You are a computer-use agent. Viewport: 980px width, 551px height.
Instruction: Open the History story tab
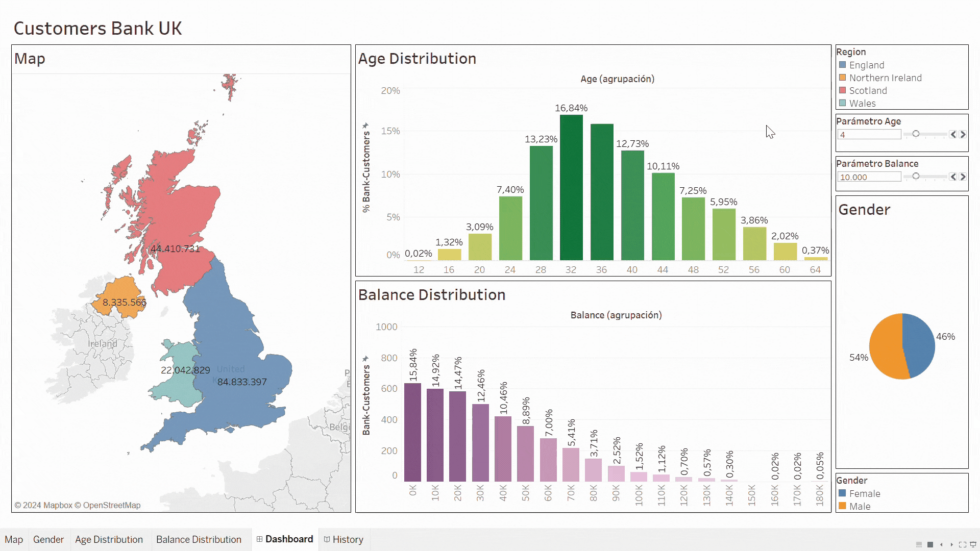pyautogui.click(x=344, y=539)
